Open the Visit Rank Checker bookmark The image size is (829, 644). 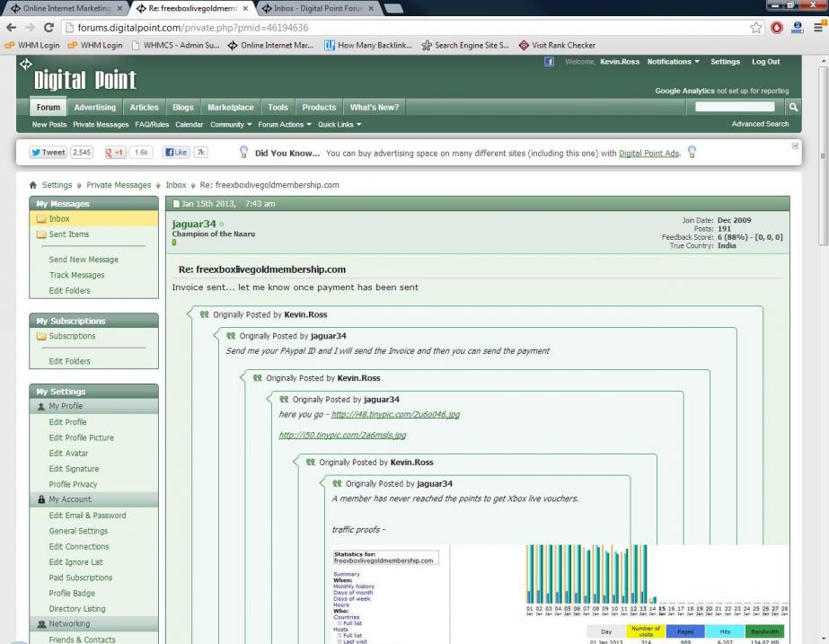[x=557, y=46]
